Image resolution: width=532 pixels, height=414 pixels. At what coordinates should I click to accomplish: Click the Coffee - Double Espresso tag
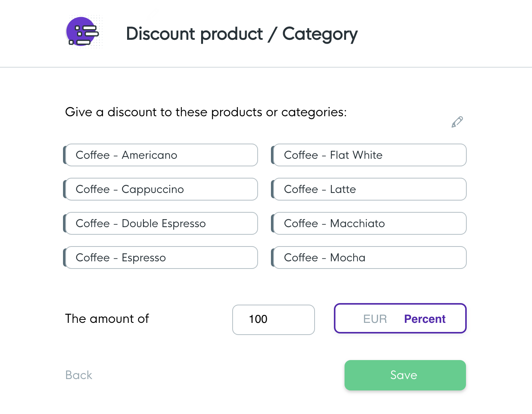162,223
